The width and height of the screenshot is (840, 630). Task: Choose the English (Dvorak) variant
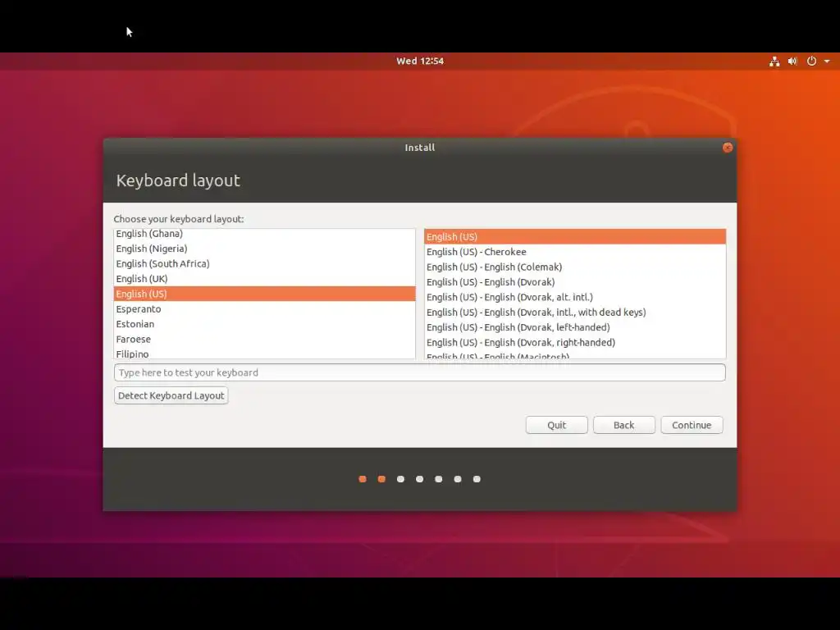click(575, 282)
